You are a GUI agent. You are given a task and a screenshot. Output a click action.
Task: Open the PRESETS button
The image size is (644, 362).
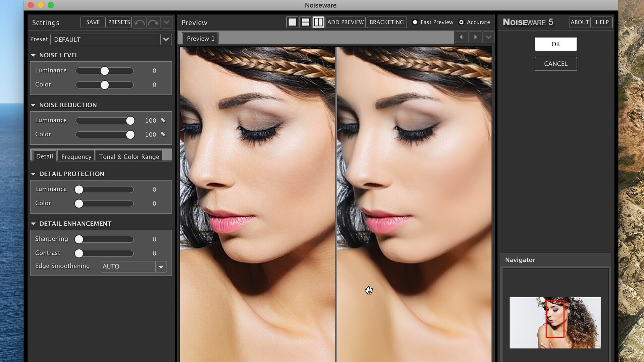click(x=119, y=22)
